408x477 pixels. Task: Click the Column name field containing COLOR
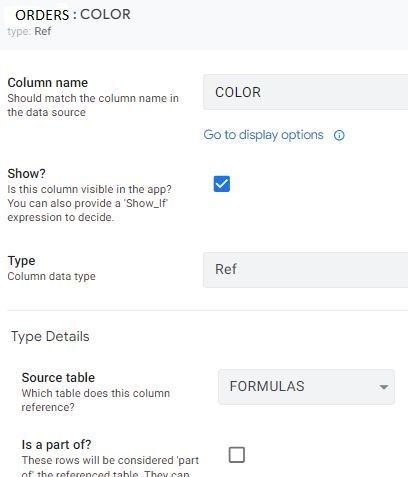point(306,92)
